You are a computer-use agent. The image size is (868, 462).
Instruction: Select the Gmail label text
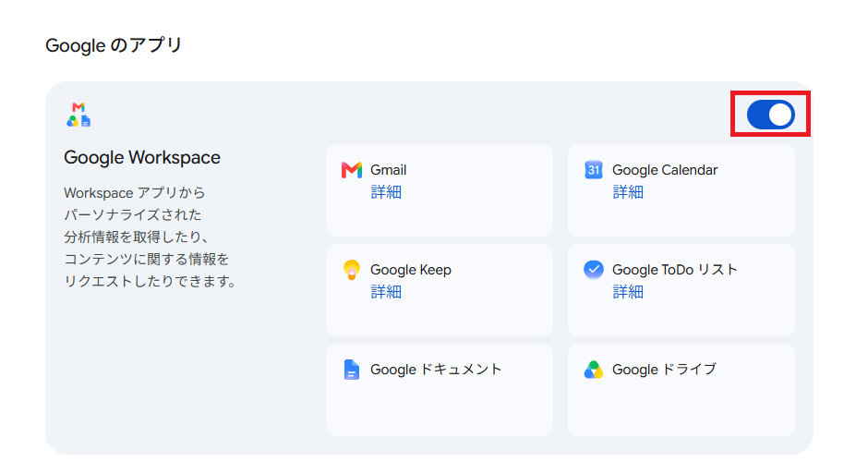coord(388,170)
